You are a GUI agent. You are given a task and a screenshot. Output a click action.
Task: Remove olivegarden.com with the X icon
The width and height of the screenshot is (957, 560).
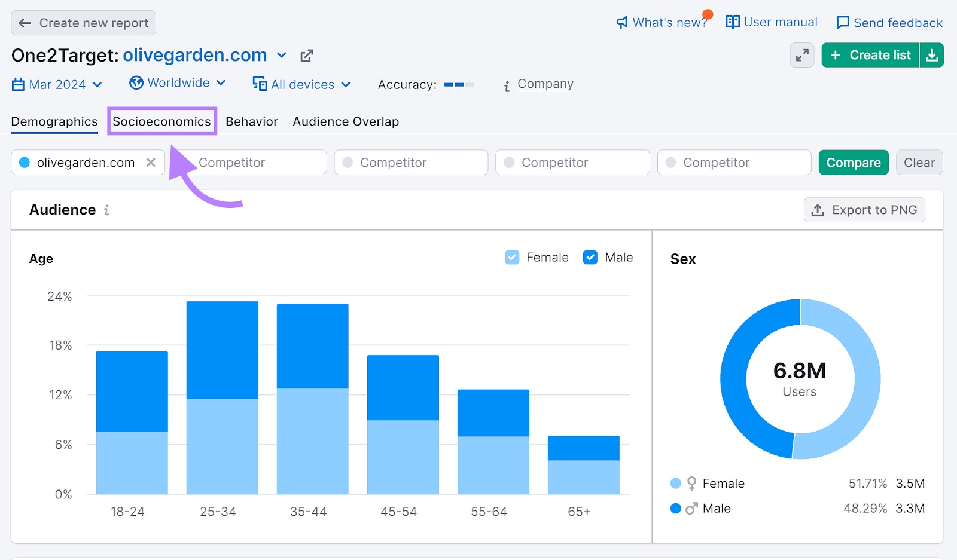[x=151, y=163]
